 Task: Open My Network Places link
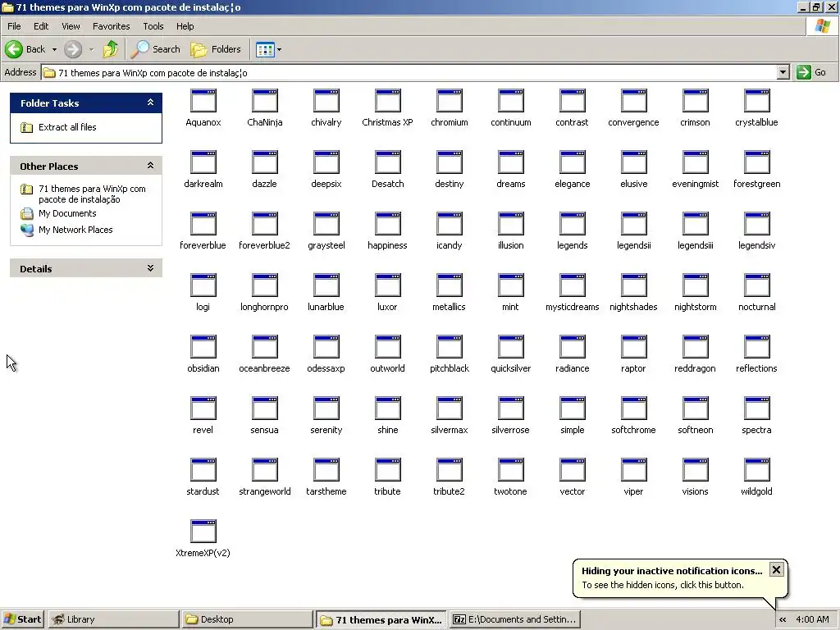coord(75,230)
